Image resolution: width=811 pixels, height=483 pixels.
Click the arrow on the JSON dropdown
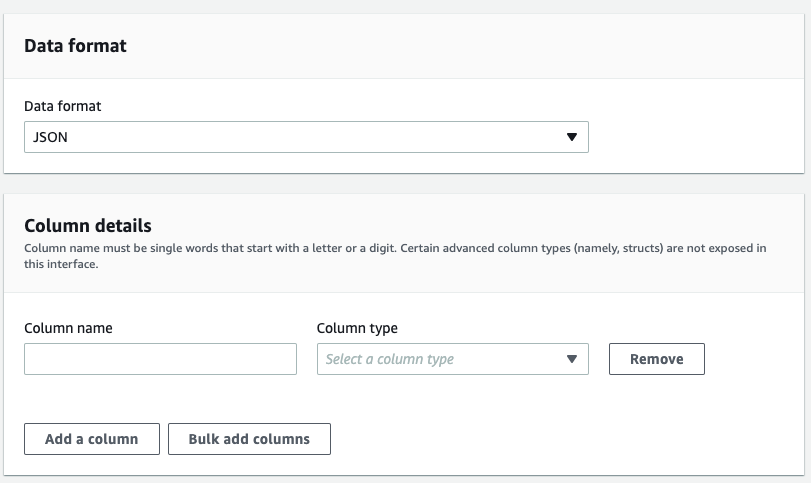571,137
